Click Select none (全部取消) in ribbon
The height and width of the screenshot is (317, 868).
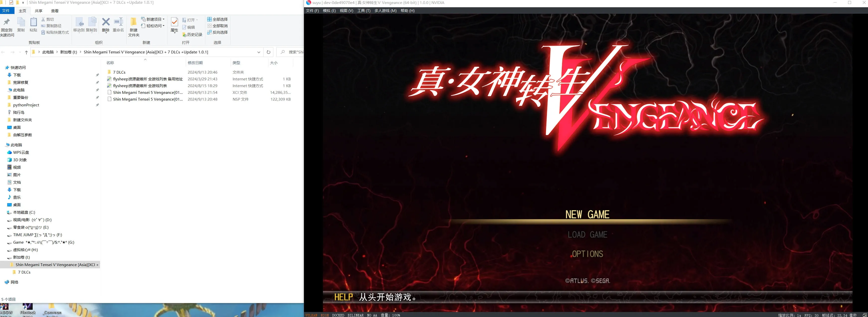(x=217, y=26)
